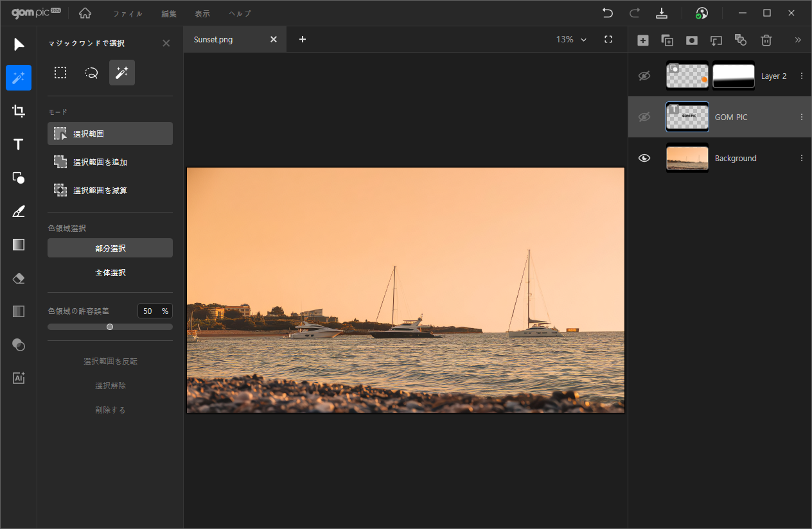The image size is (812, 529).
Task: Open the AI tools icon
Action: [x=19, y=378]
